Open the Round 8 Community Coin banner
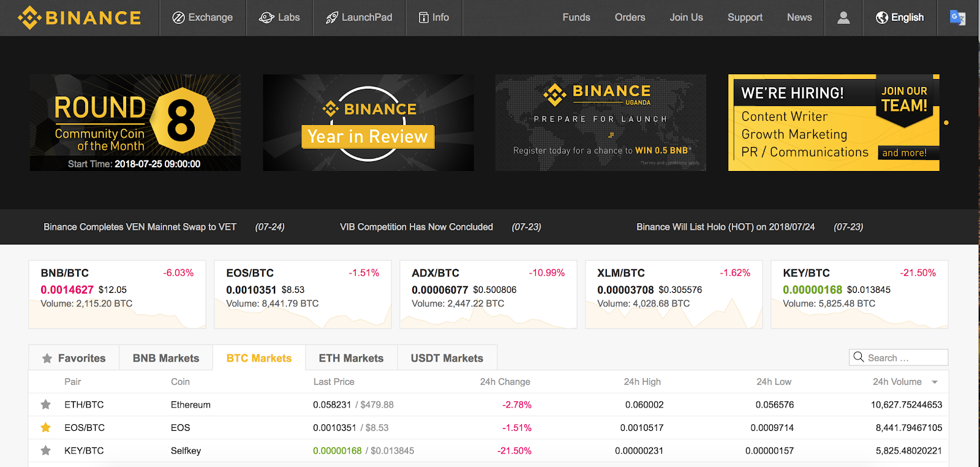This screenshot has width=980, height=467. point(135,123)
